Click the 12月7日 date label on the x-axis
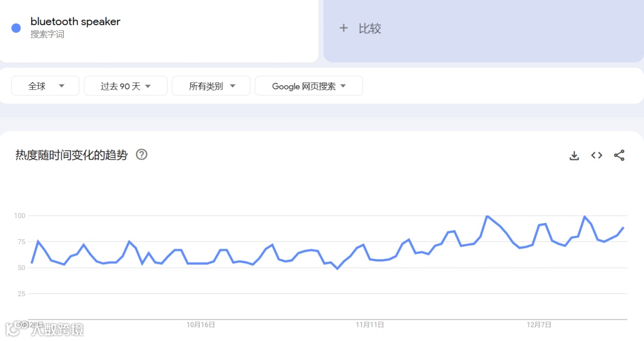The width and height of the screenshot is (644, 341). (539, 324)
